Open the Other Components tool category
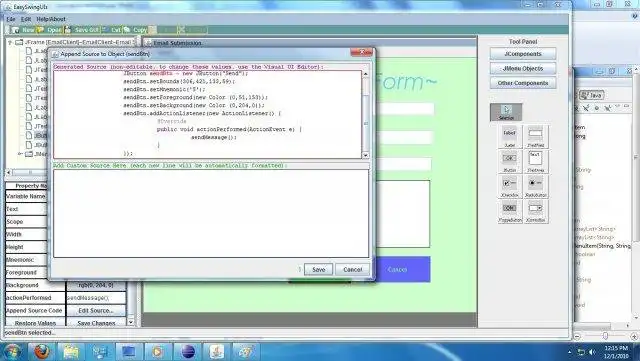640x361 pixels. (x=523, y=83)
